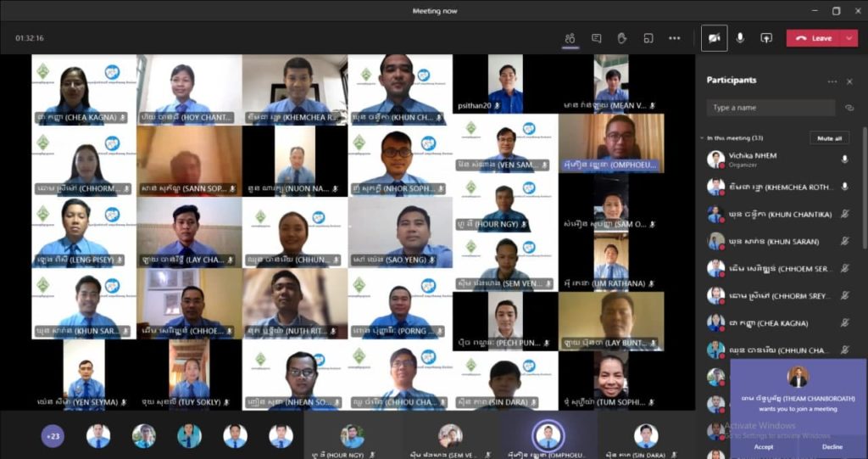Viewport: 868px width, 459px height.
Task: Select PECH PUN video tile
Action: (x=505, y=321)
